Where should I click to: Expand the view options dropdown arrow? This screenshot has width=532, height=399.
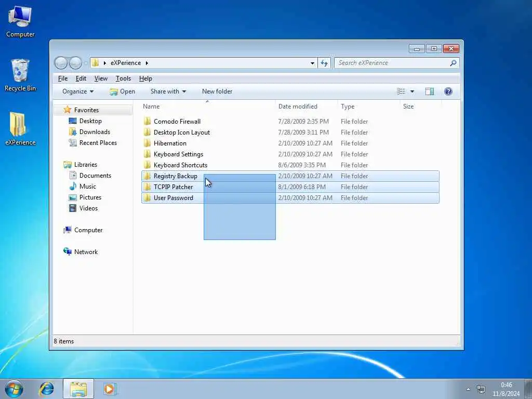[412, 91]
